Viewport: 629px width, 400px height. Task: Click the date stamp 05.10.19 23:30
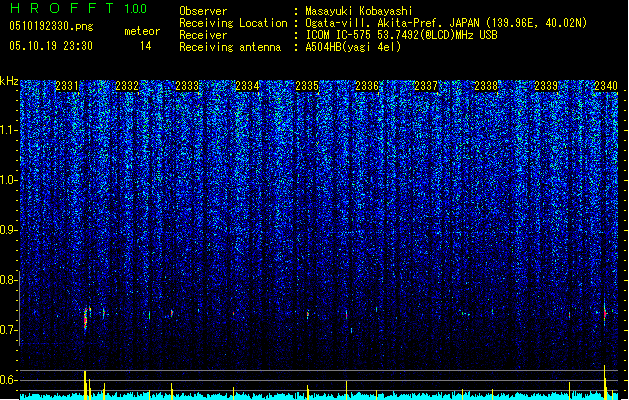click(x=51, y=46)
